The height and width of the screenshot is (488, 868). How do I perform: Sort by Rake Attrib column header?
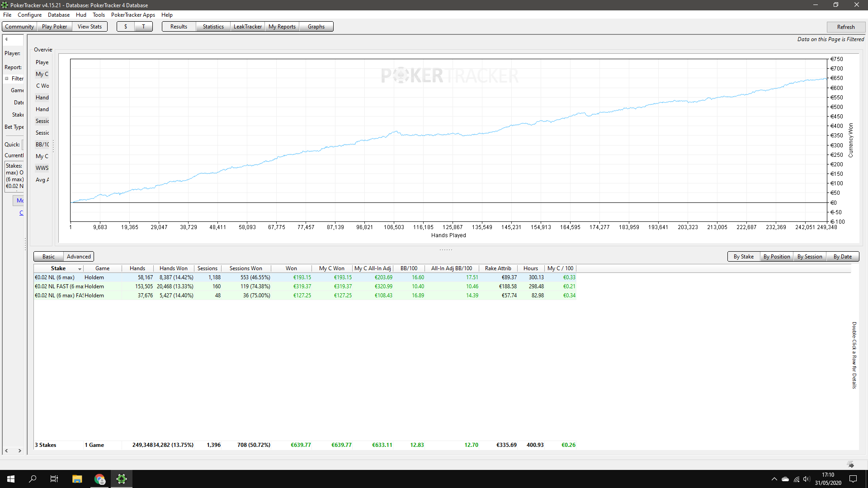pos(498,268)
